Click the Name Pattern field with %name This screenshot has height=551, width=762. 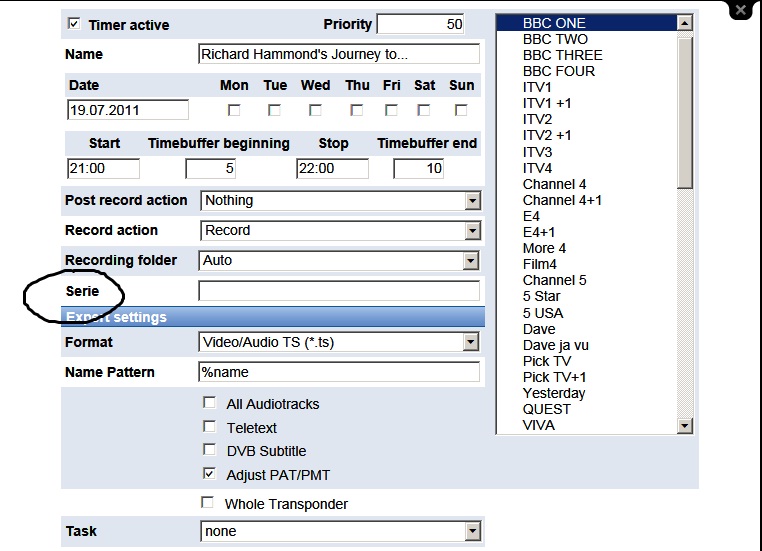coord(339,372)
